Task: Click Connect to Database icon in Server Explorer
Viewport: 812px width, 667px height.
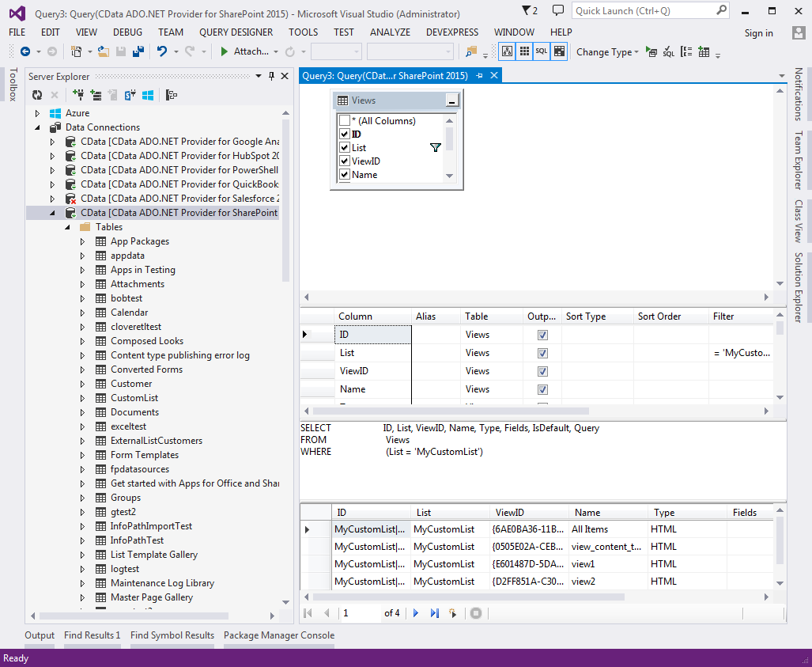Action: [x=78, y=95]
